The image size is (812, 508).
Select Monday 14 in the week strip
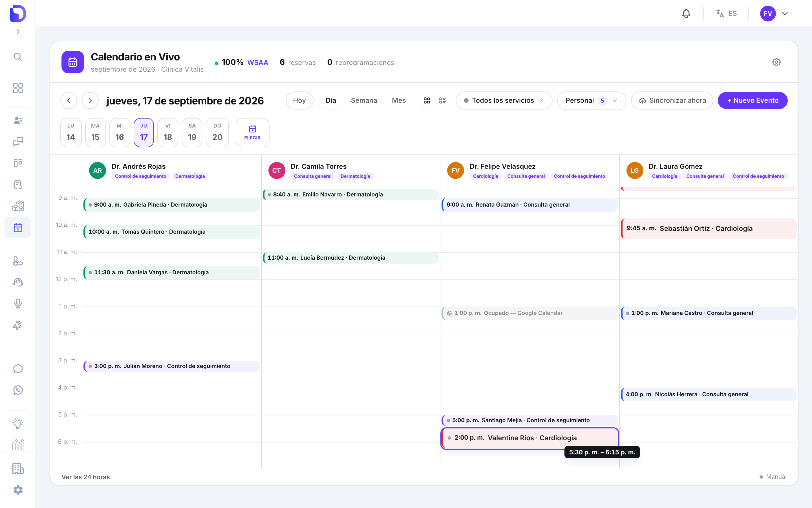coord(71,132)
